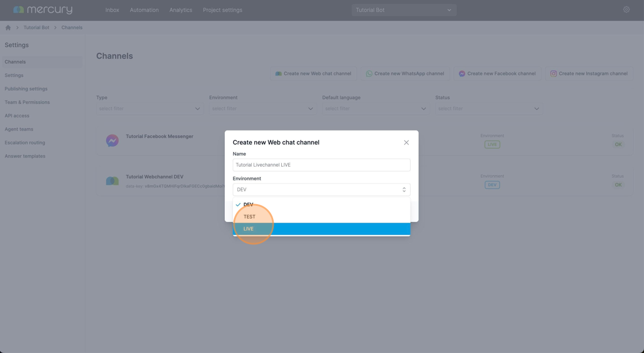Click Create new Instagram channel button
The height and width of the screenshot is (353, 644).
coord(589,74)
